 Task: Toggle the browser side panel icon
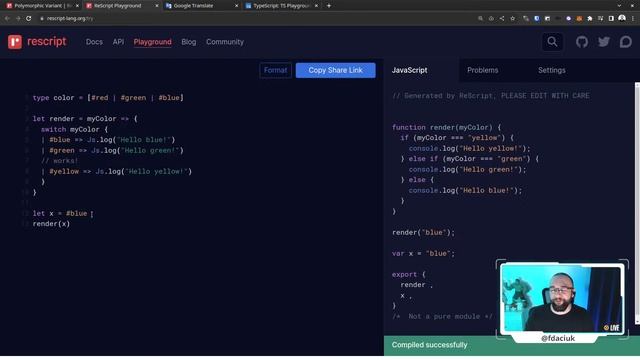point(611,18)
